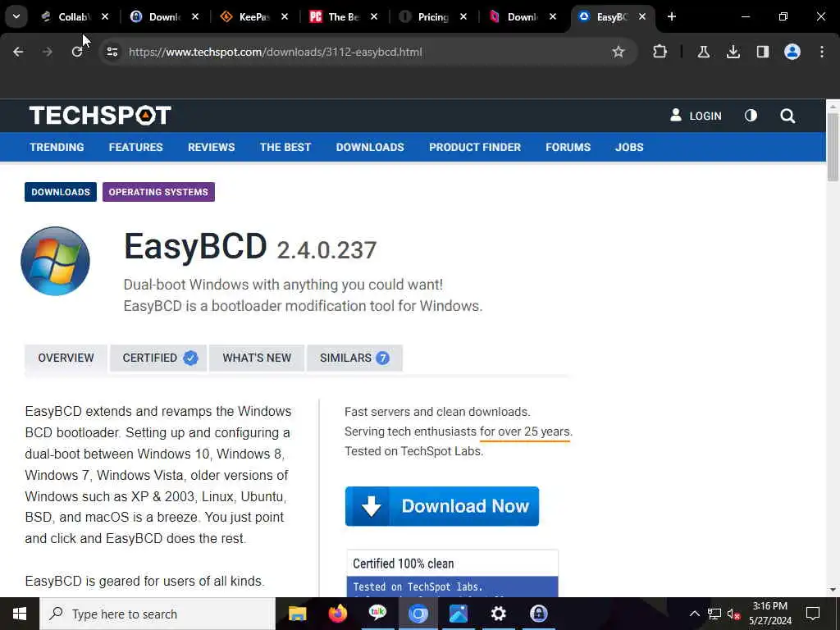840x630 pixels.
Task: Click the LOGIN link
Action: pyautogui.click(x=696, y=116)
